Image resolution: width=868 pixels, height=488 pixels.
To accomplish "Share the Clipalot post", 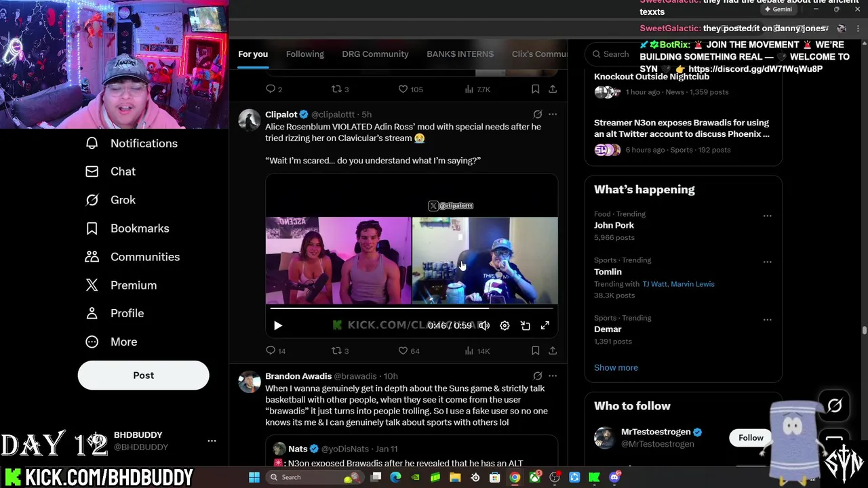I will click(x=553, y=351).
